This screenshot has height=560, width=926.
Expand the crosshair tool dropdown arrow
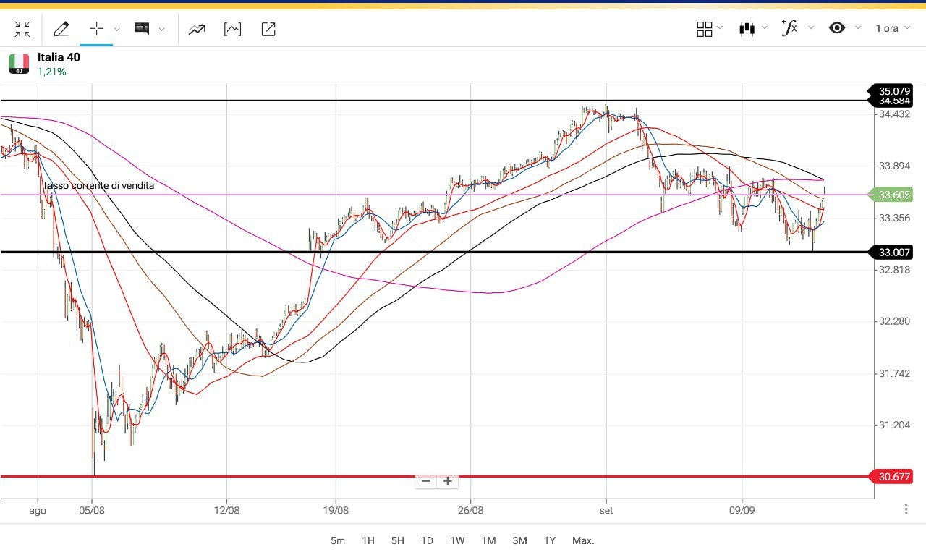(117, 30)
